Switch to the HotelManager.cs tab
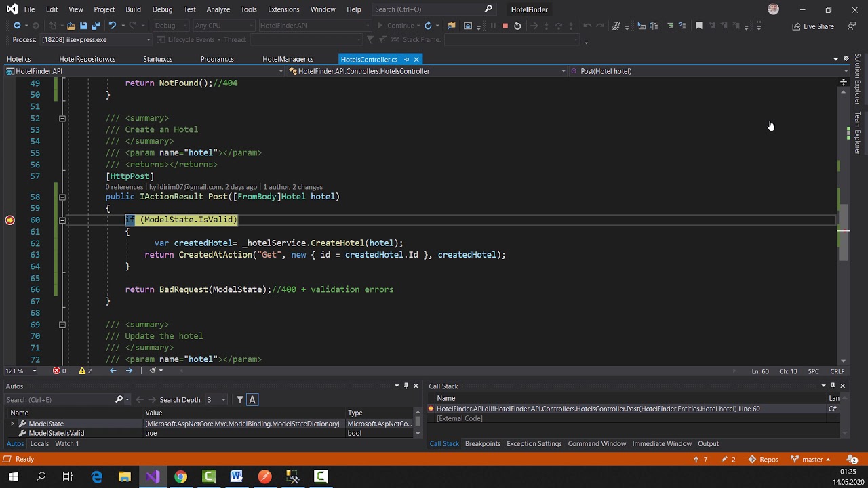 click(x=288, y=60)
